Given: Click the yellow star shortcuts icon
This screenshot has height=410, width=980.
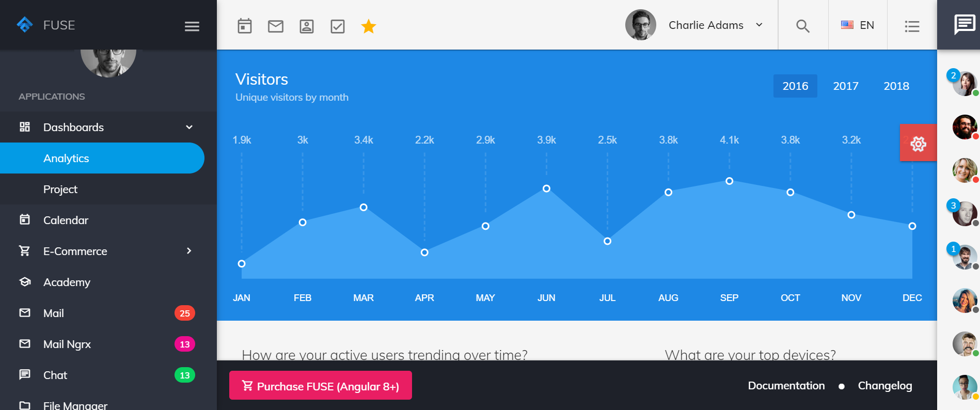Looking at the screenshot, I should pos(369,26).
